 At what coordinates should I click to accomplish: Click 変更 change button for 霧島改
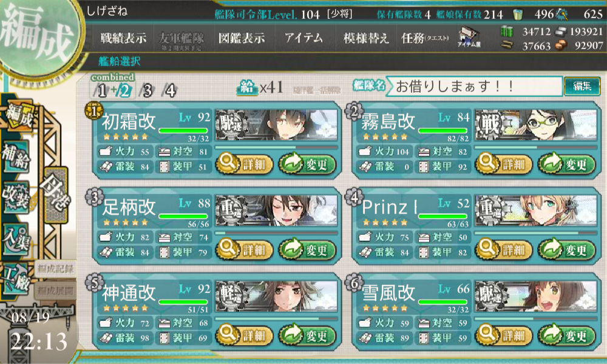pyautogui.click(x=566, y=164)
